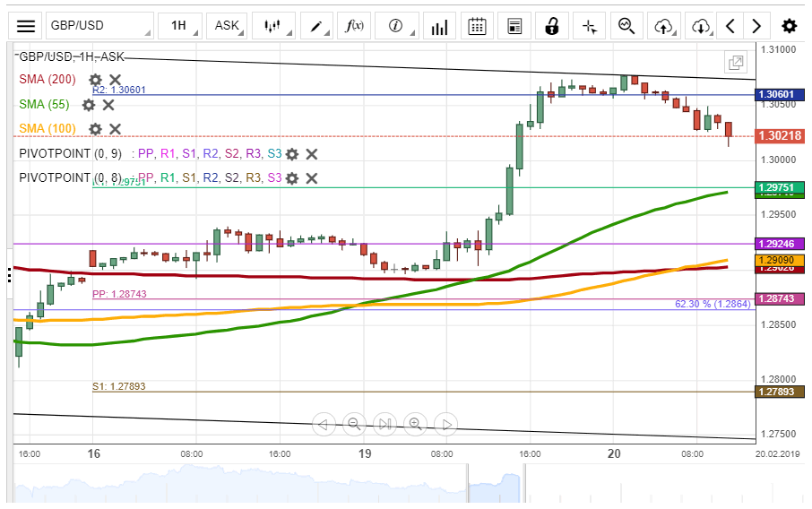Select the pencil drawing tools icon

tap(316, 26)
